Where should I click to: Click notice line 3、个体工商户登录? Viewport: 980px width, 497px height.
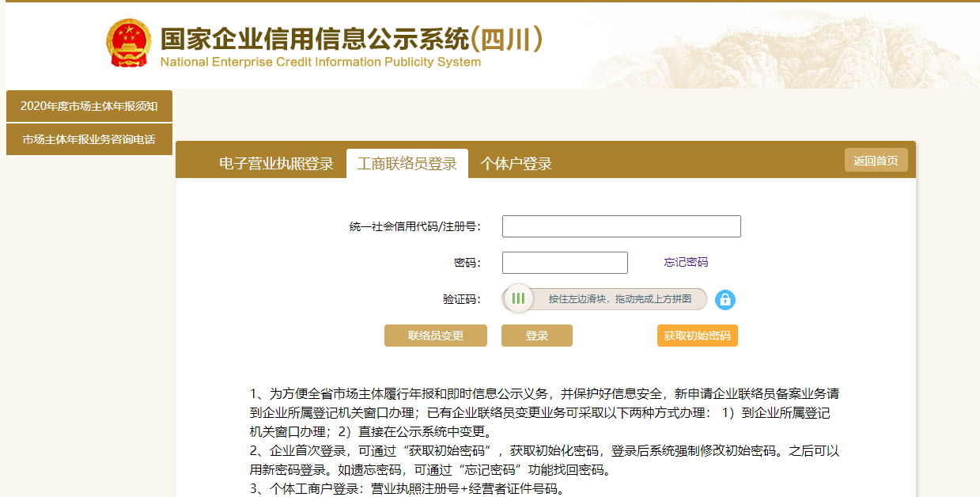407,488
